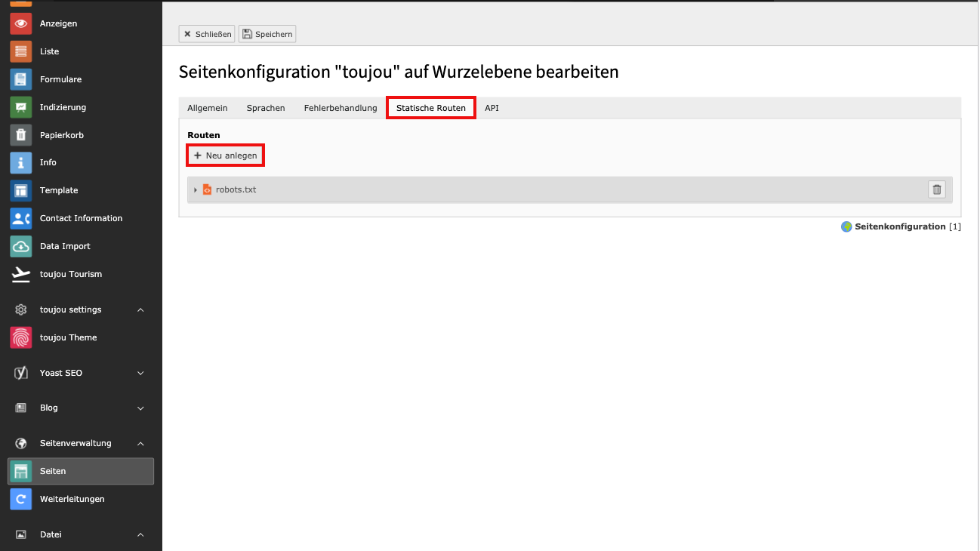Open the Indizierung module icon

click(21, 107)
